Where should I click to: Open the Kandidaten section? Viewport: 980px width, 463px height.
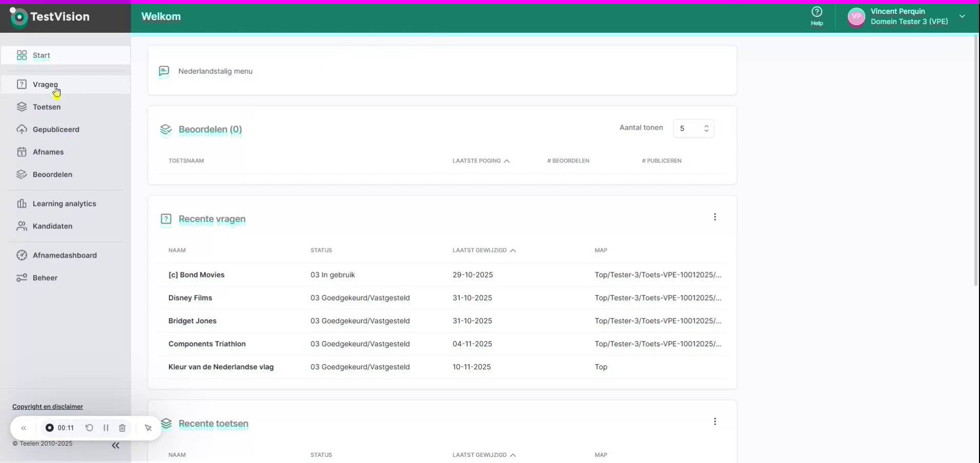pyautogui.click(x=52, y=226)
